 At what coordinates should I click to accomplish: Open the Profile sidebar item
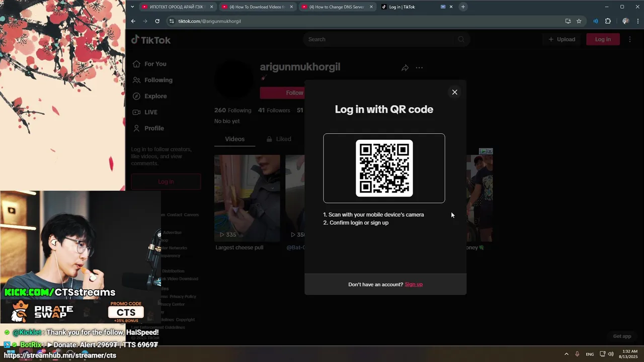pyautogui.click(x=148, y=128)
